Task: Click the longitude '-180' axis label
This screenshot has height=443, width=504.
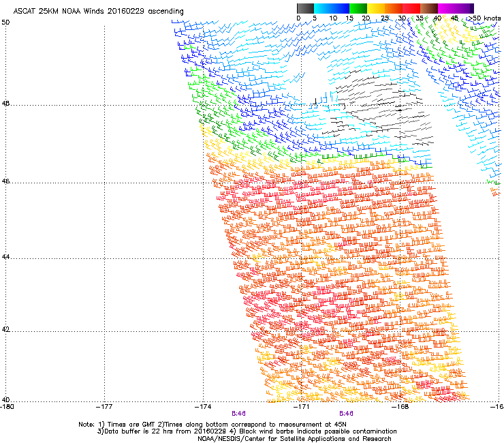Action: [x=7, y=407]
